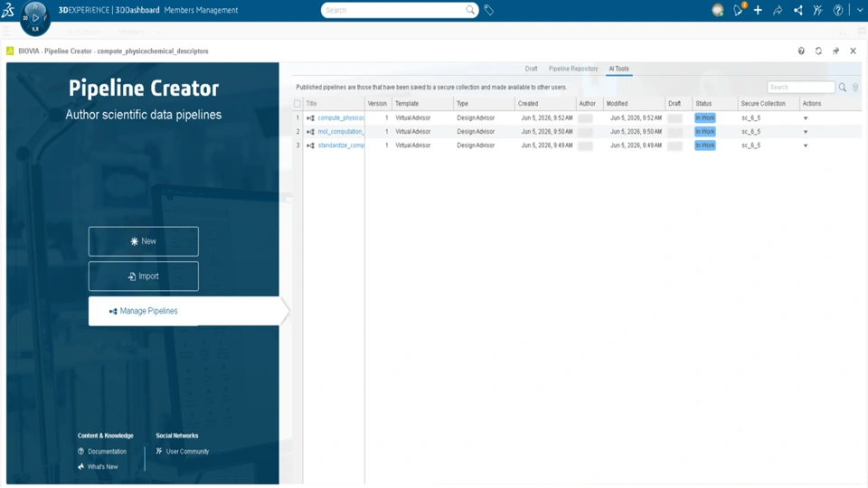Select Manage Pipelines button
The height and width of the screenshot is (488, 868).
(184, 311)
